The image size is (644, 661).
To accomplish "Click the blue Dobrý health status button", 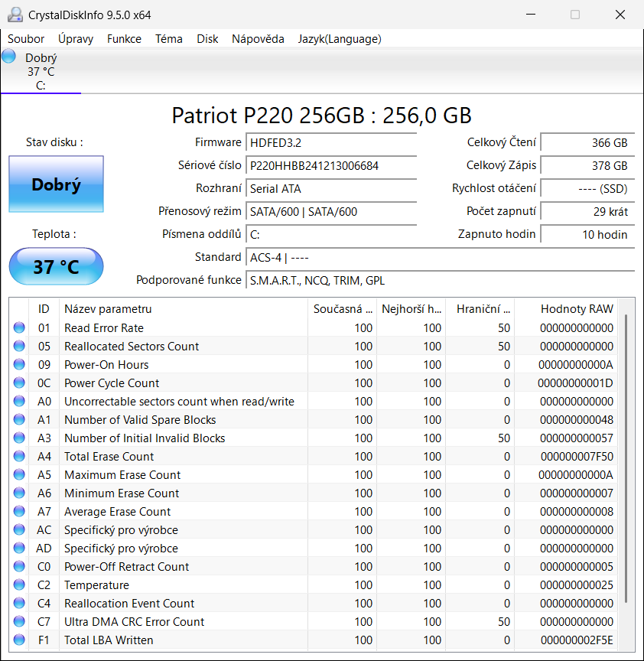I will coord(56,184).
